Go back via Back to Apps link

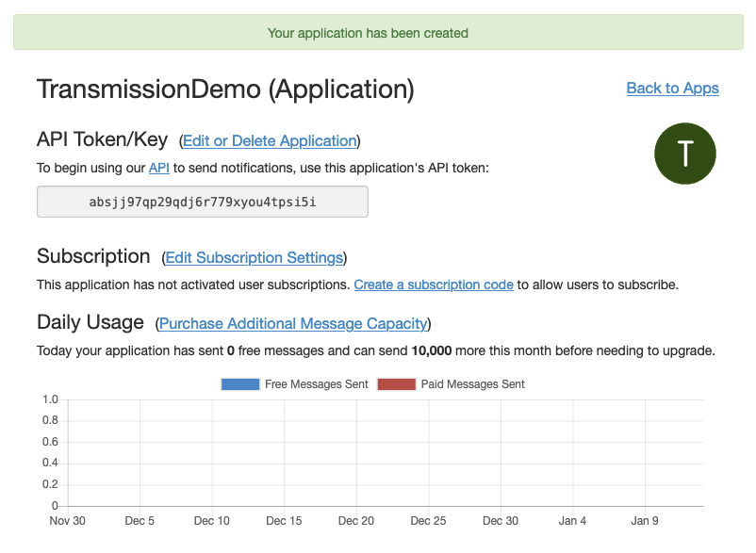click(672, 88)
